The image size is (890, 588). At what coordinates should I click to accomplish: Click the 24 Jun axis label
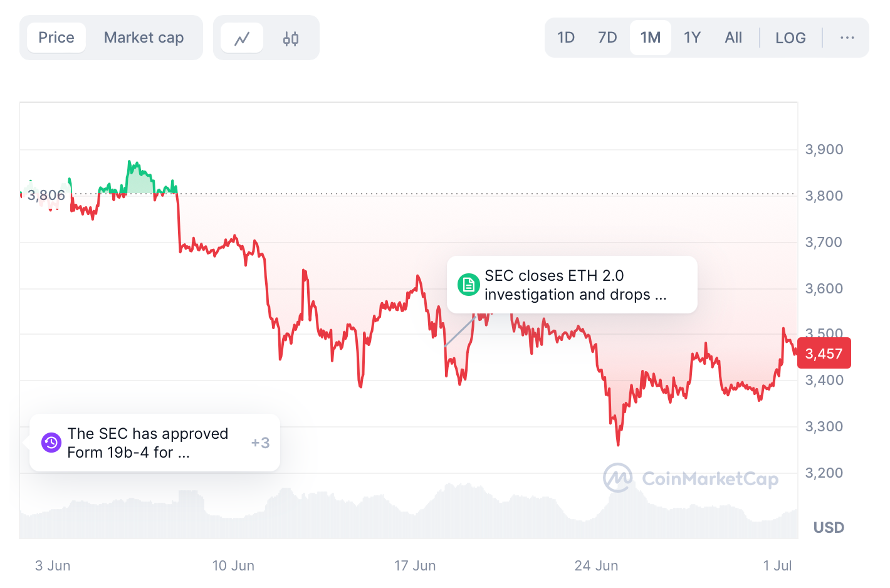(595, 565)
